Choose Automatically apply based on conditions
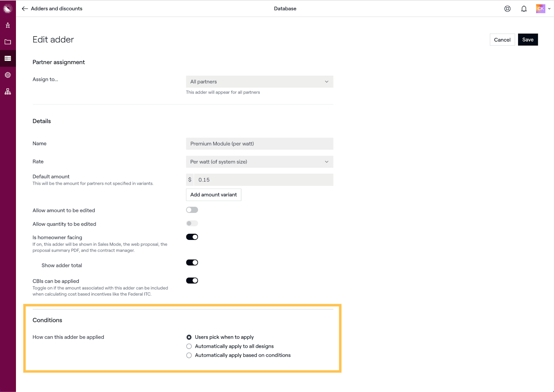 click(189, 355)
